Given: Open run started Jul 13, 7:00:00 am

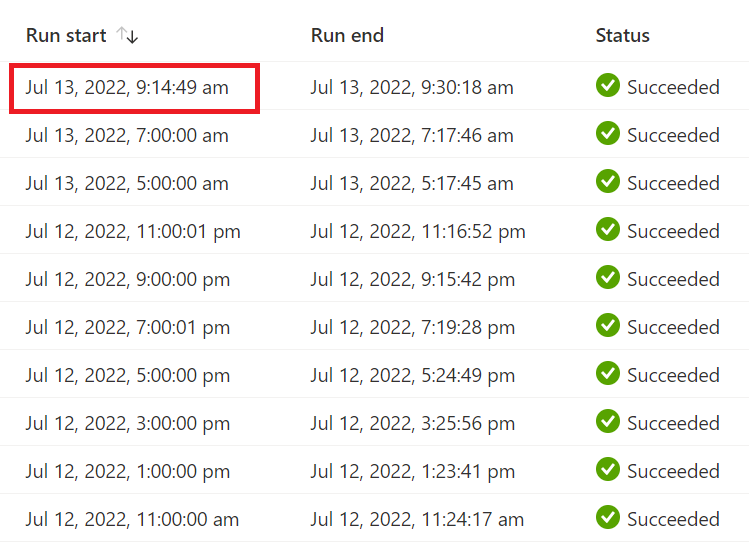Looking at the screenshot, I should tap(127, 136).
